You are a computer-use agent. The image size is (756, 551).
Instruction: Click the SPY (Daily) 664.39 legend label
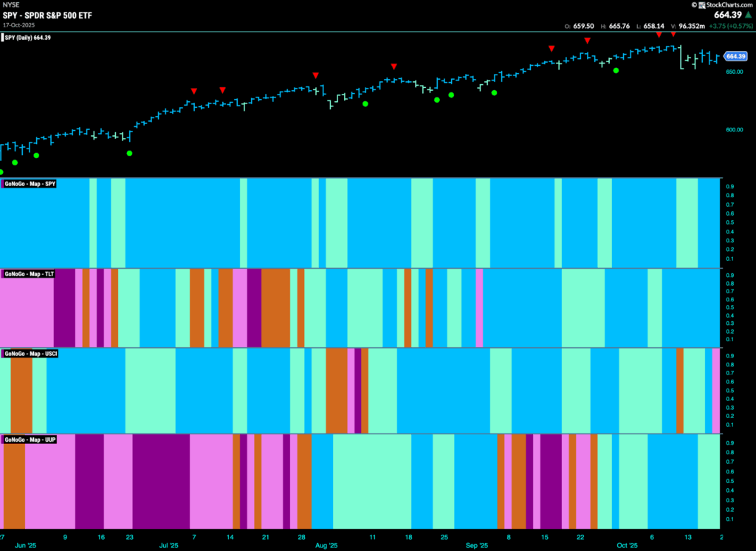point(27,38)
